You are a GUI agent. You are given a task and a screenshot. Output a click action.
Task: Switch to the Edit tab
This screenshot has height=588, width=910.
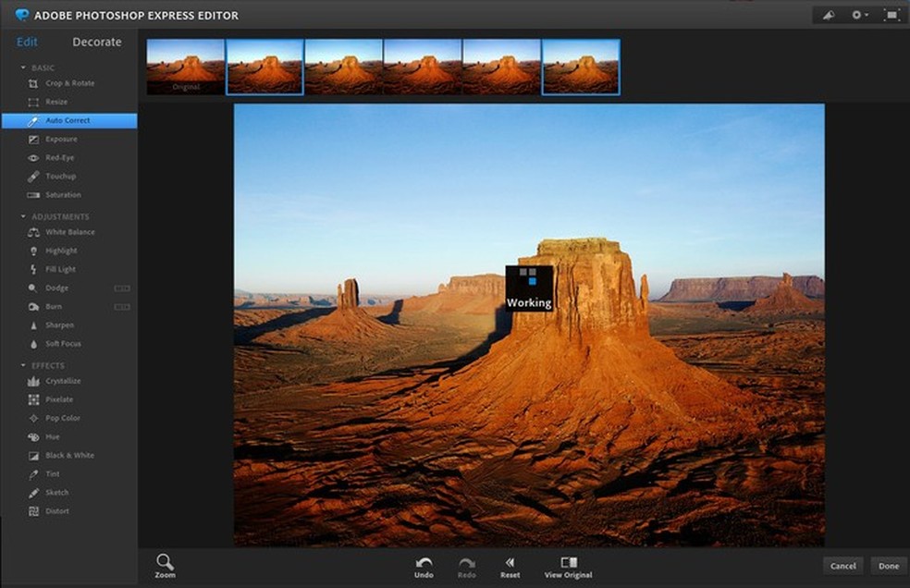pyautogui.click(x=27, y=43)
